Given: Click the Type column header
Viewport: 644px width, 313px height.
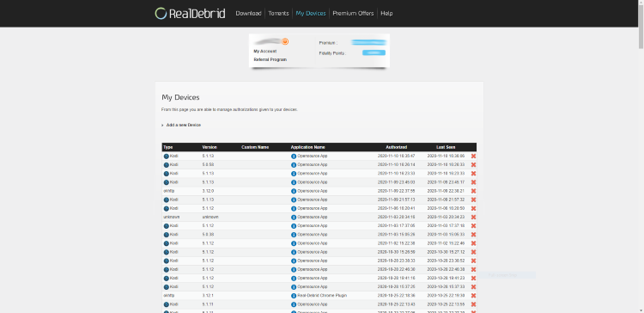Looking at the screenshot, I should tap(168, 147).
